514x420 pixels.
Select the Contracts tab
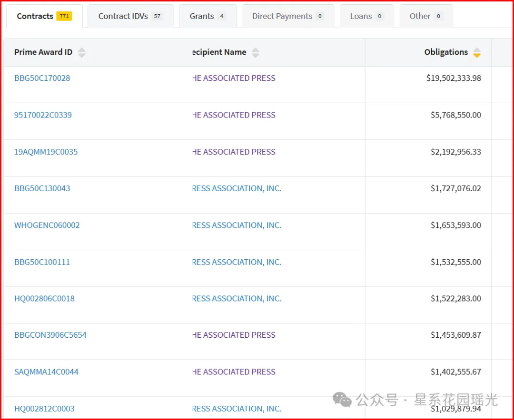click(x=44, y=16)
